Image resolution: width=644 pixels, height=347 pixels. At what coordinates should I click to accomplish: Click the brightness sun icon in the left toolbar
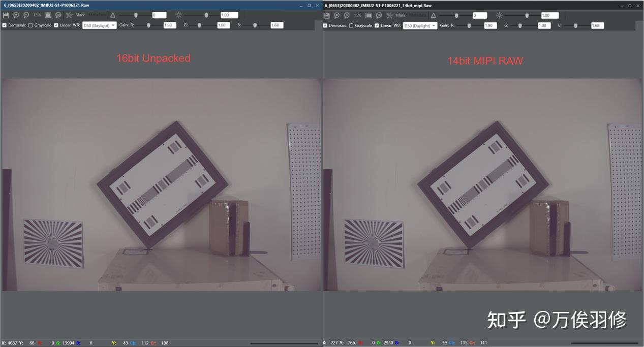coord(178,15)
